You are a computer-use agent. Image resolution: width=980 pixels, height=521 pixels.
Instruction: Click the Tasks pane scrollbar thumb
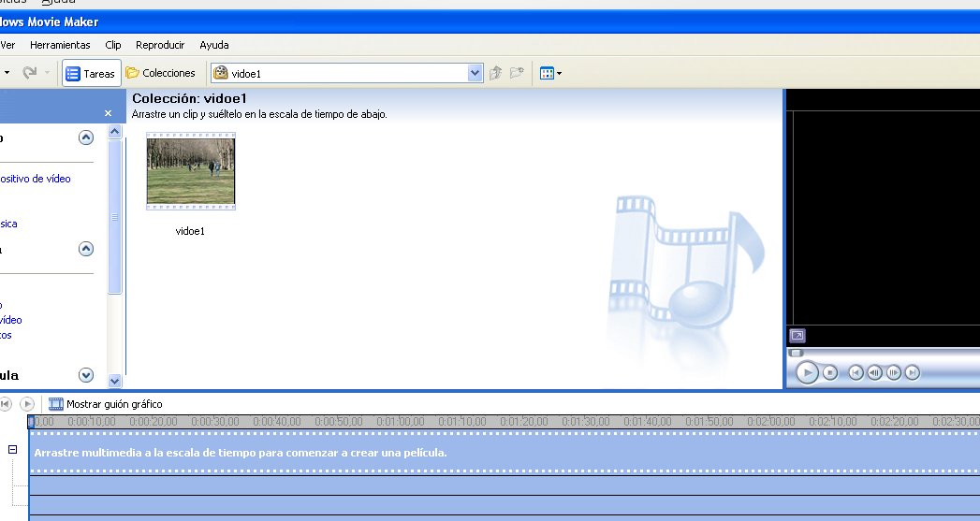pos(114,217)
